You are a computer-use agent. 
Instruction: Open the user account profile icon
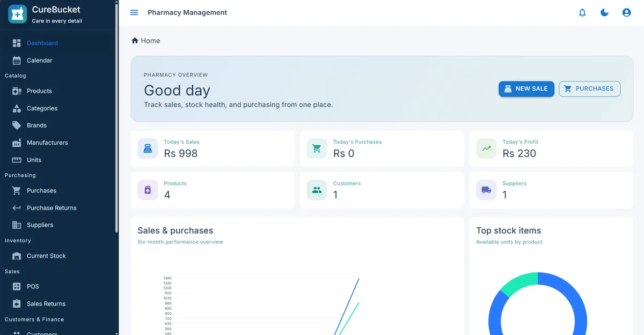click(626, 12)
